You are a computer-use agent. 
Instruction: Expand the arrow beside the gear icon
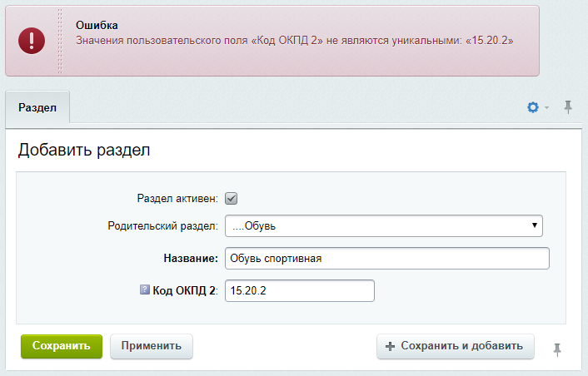547,108
